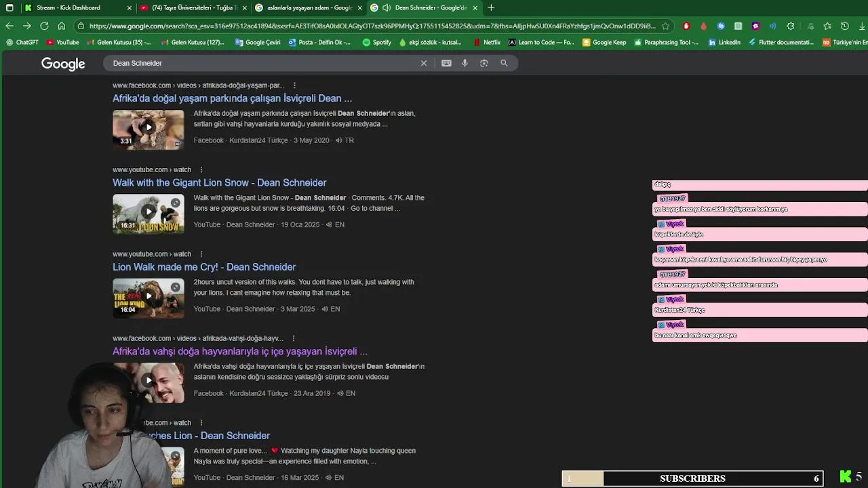The image size is (868, 488).
Task: Open Afrika'da vahşi doğa hayvanlarıyla result
Action: [240, 352]
